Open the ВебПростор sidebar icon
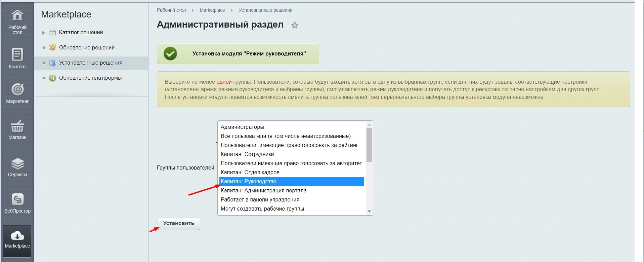The height and width of the screenshot is (262, 644). click(x=17, y=199)
